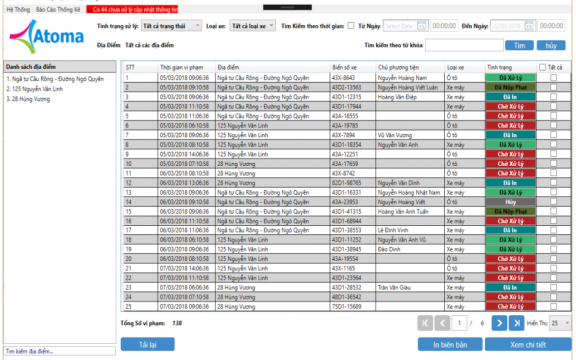576x360 pixels.
Task: Select the row 5 checkbox
Action: click(554, 116)
